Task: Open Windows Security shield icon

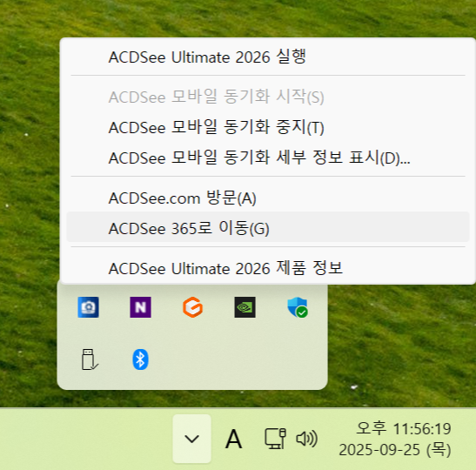Action: pyautogui.click(x=298, y=307)
